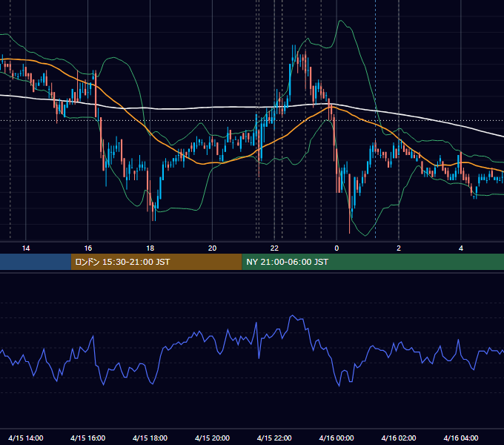The image size is (504, 445).
Task: Click the 4/15 20:00 date label
Action: [212, 438]
